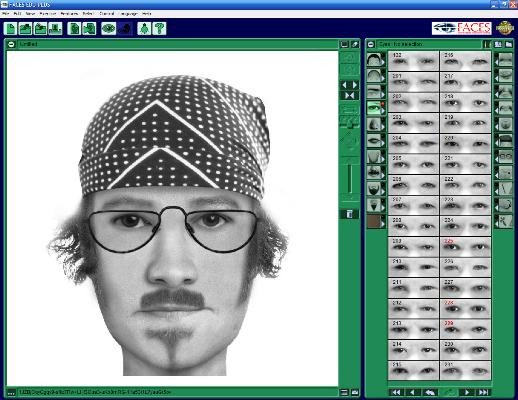The width and height of the screenshot is (518, 400).
Task: Choose eyes thumbnail number 222
Action: click(x=465, y=185)
